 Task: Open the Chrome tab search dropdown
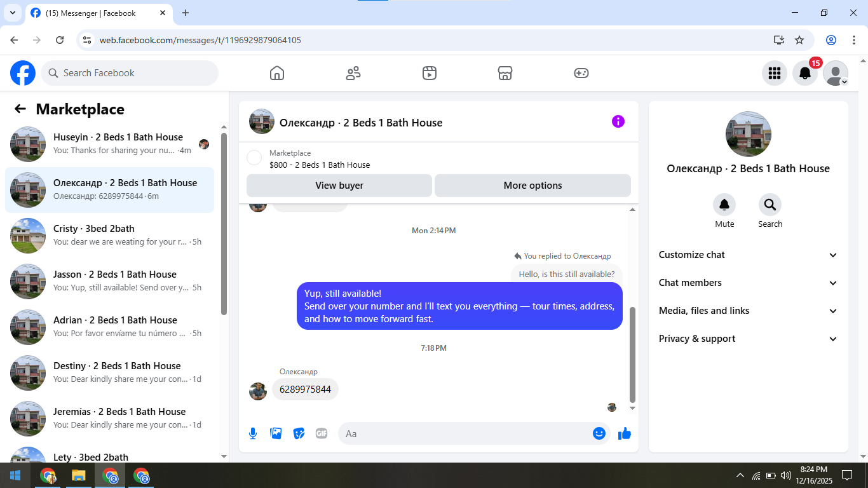(x=12, y=13)
